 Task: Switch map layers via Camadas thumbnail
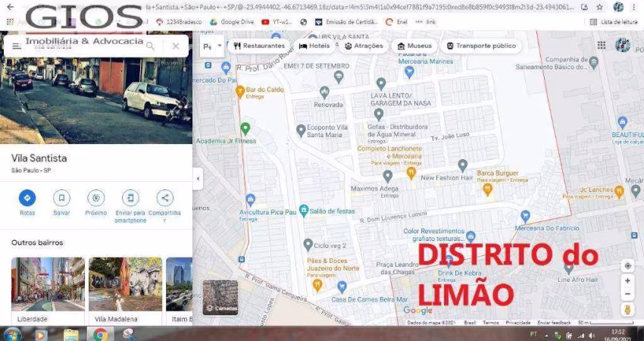pyautogui.click(x=220, y=298)
